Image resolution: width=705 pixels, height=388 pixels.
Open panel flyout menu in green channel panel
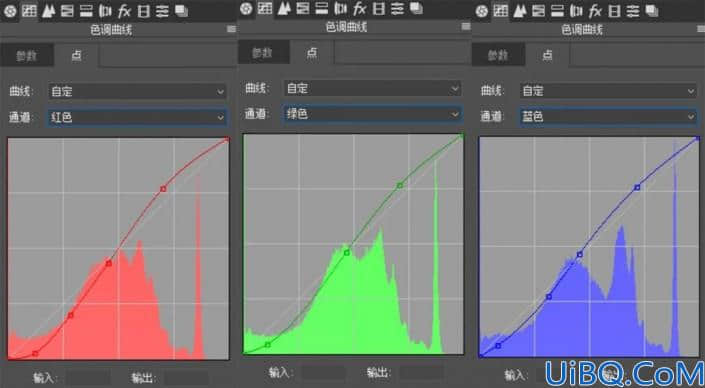coord(466,27)
